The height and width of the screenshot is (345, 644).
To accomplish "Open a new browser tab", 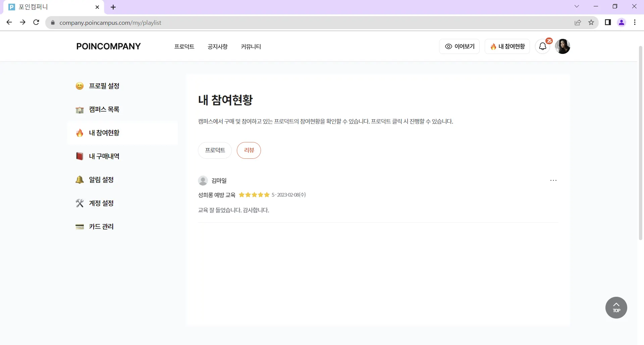I will pyautogui.click(x=113, y=7).
